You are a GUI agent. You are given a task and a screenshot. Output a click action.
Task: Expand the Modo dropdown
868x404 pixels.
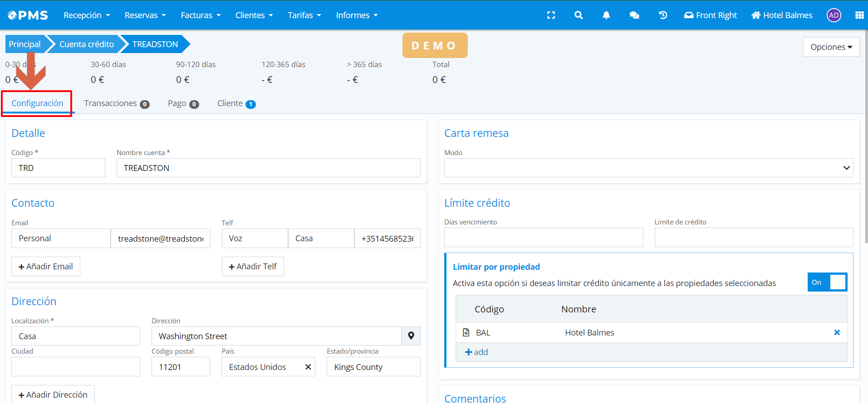coord(648,168)
